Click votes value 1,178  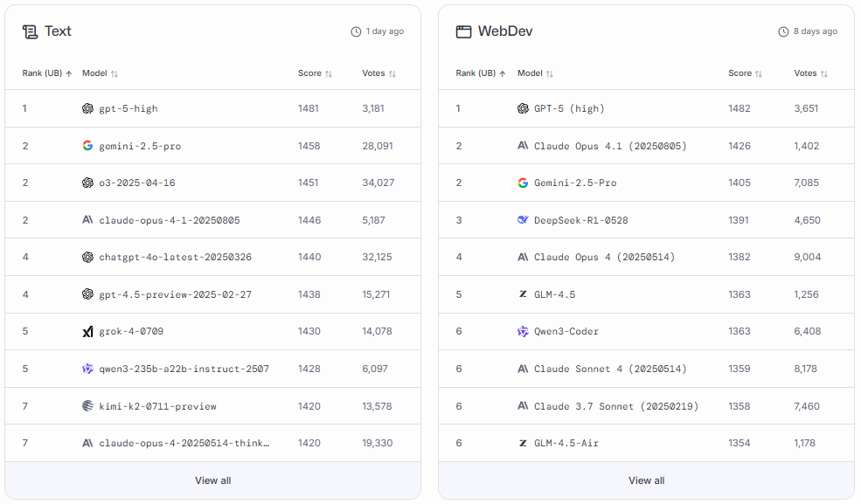point(804,443)
